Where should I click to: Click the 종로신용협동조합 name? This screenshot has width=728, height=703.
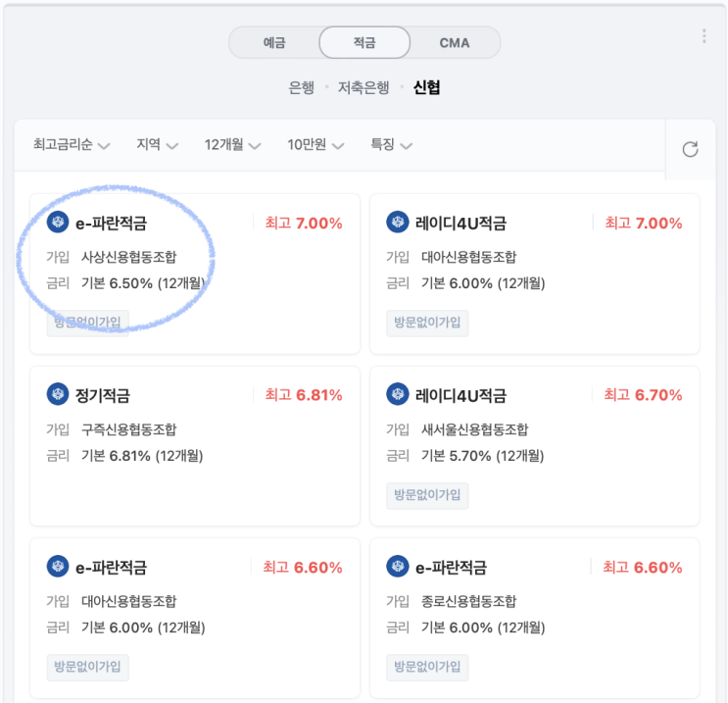469,601
